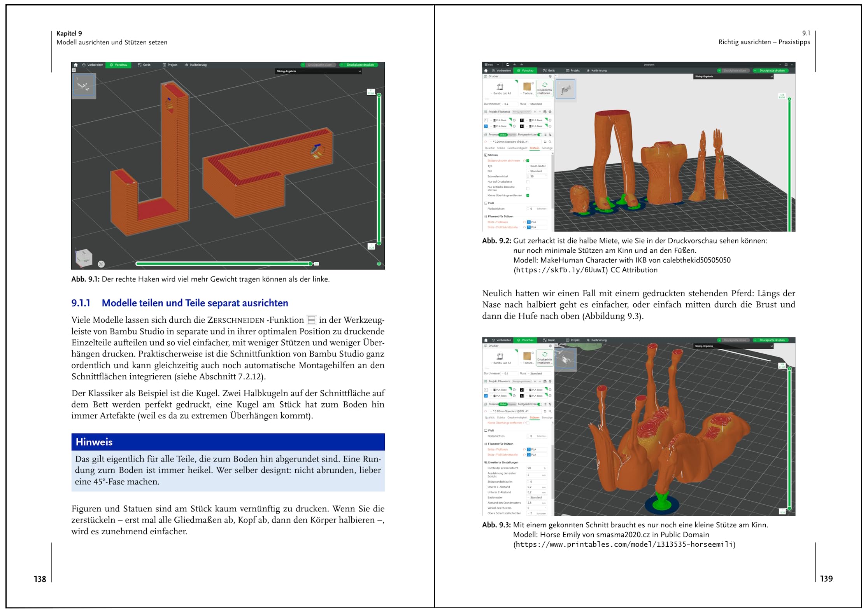The height and width of the screenshot is (614, 868).
Task: Click the preset search magnifier icon in Abb. 9.3
Action: (x=550, y=411)
